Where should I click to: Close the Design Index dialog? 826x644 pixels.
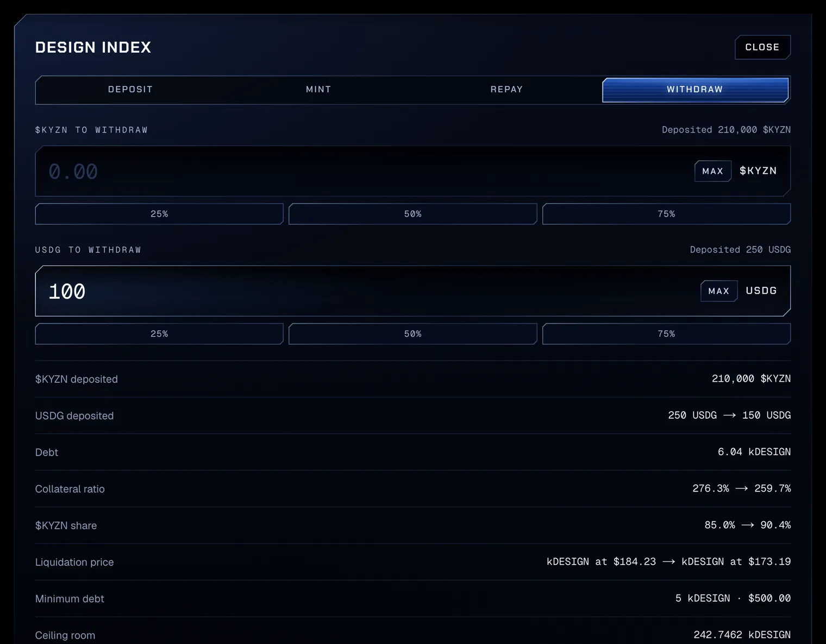coord(762,47)
